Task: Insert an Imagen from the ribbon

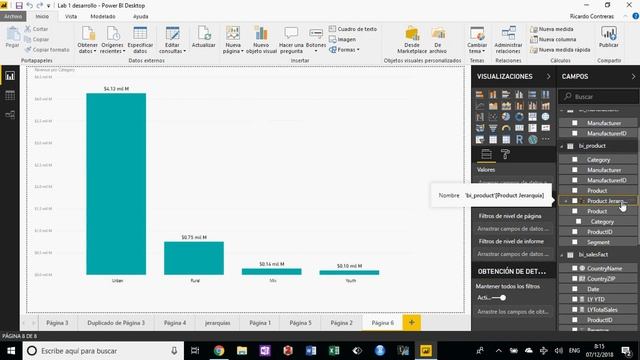Action: [342, 39]
